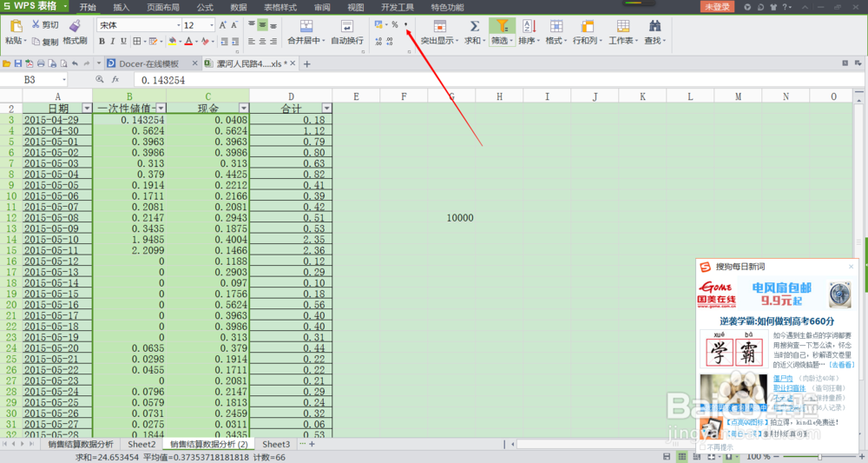Toggle bold formatting (B)

click(x=102, y=42)
